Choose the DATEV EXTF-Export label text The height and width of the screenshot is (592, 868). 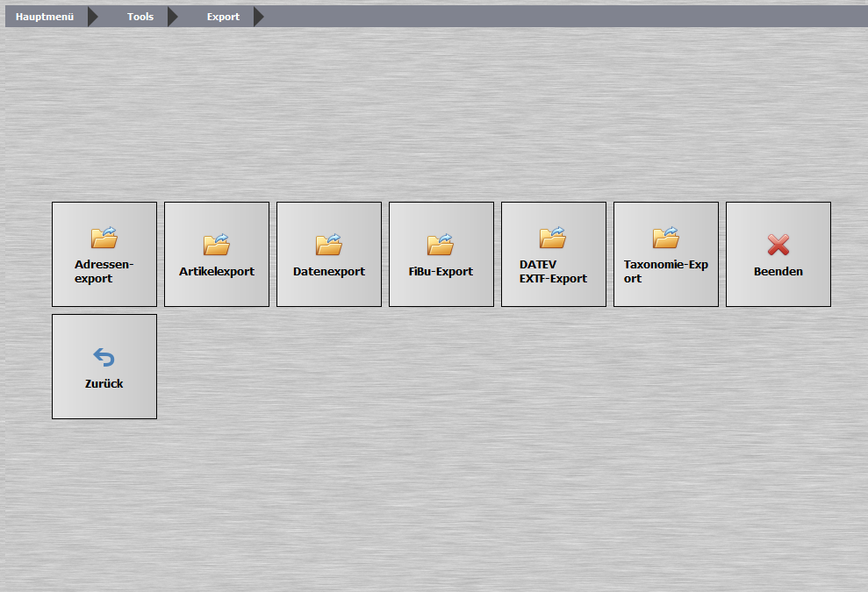553,272
